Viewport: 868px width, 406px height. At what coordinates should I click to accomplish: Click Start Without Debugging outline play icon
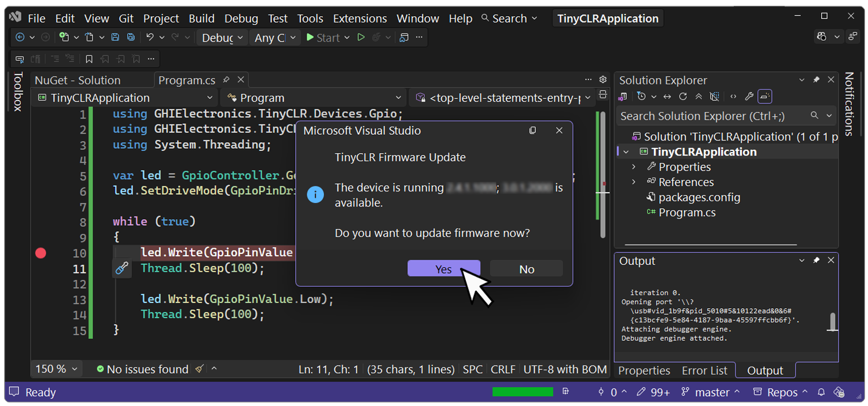[361, 37]
